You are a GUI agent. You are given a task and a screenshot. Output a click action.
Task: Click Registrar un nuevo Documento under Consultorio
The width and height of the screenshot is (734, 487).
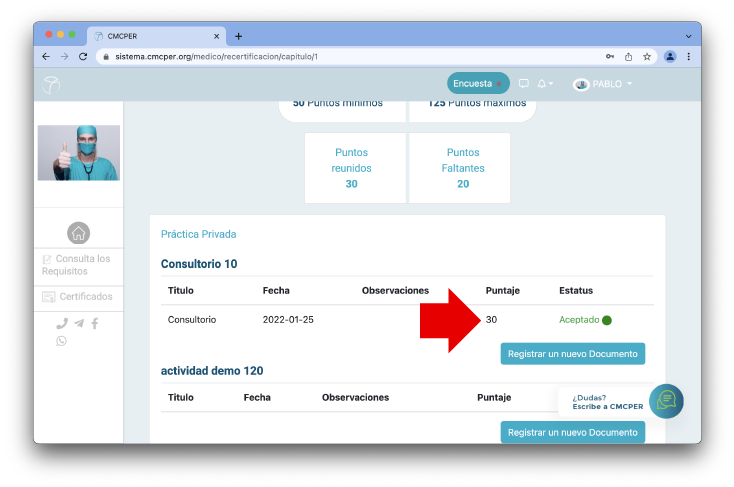572,354
